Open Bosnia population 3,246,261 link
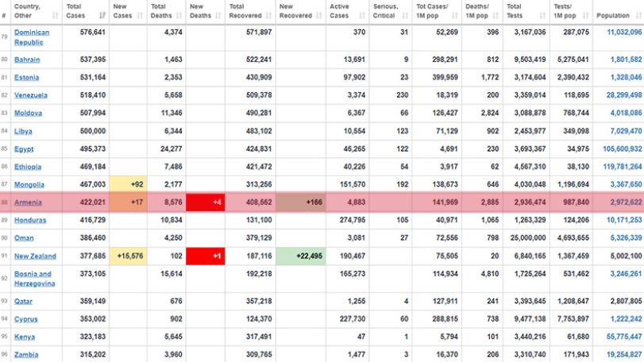Image resolution: width=644 pixels, height=362 pixels. pyautogui.click(x=626, y=274)
